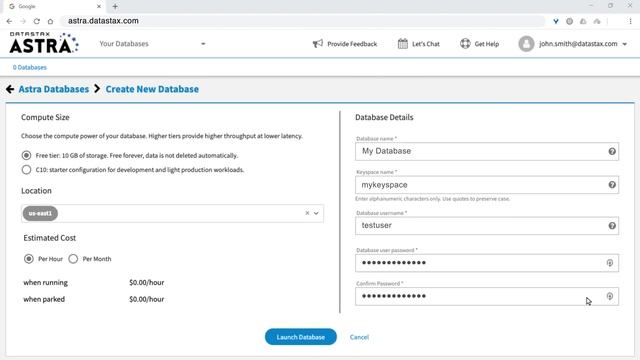The height and width of the screenshot is (360, 640).
Task: Click the browser back arrow
Action: [x=9, y=21]
